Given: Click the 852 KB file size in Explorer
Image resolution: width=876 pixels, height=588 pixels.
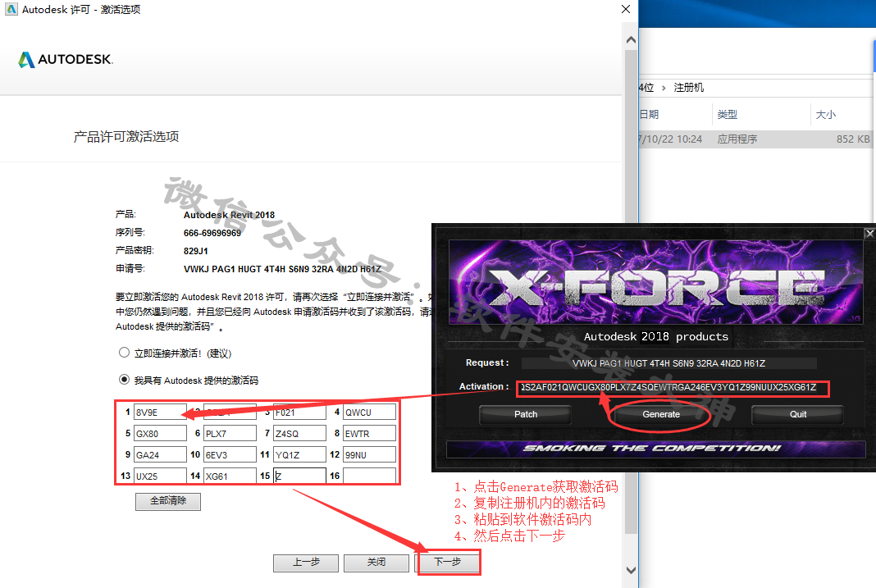Looking at the screenshot, I should (853, 139).
